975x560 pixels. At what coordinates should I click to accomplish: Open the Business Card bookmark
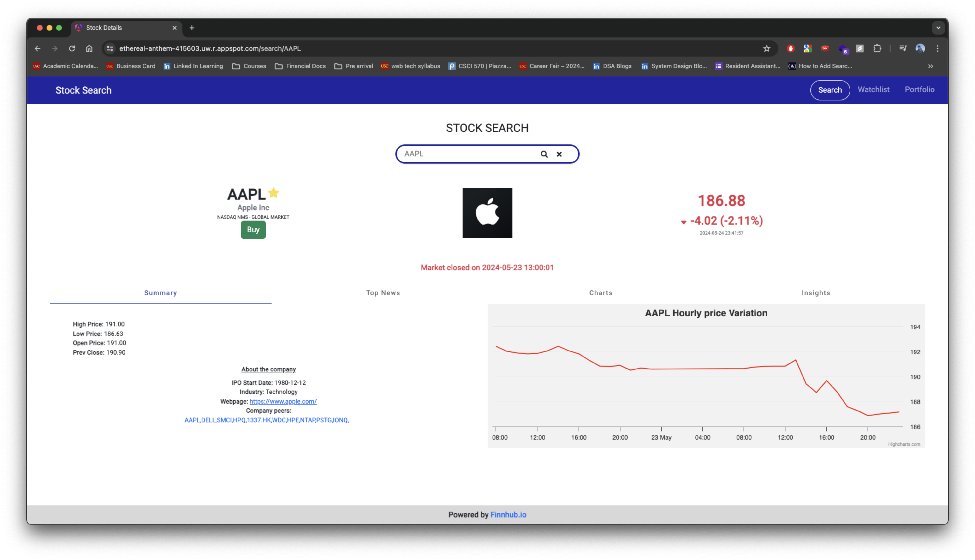tap(131, 66)
